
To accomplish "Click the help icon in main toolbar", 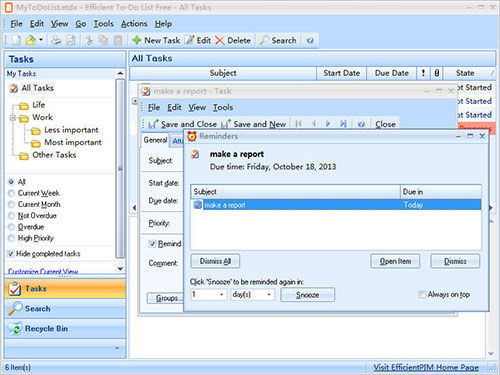I will pyautogui.click(x=310, y=40).
